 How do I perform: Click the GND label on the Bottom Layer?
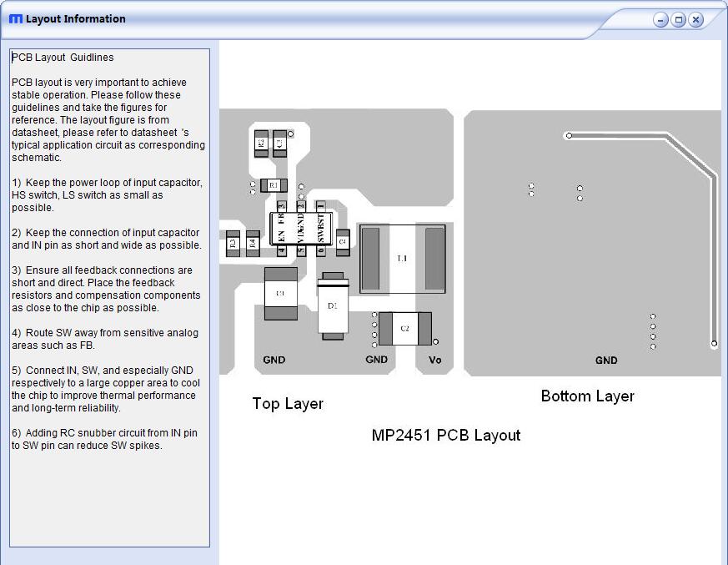pos(605,360)
